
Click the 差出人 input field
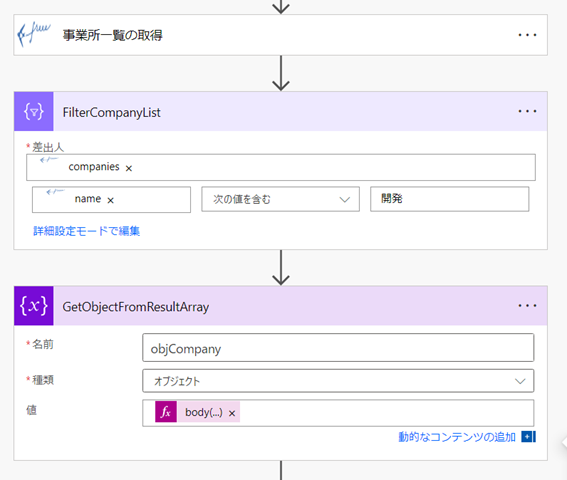(x=281, y=167)
